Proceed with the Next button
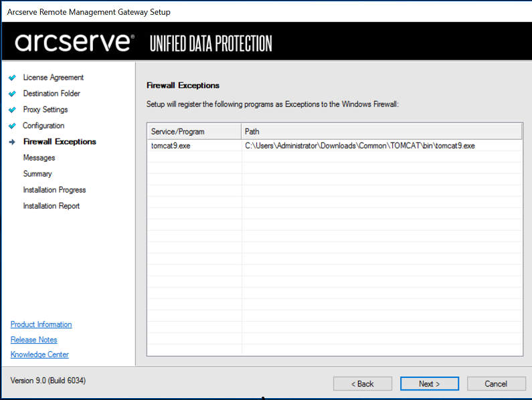532x400 pixels. point(429,384)
